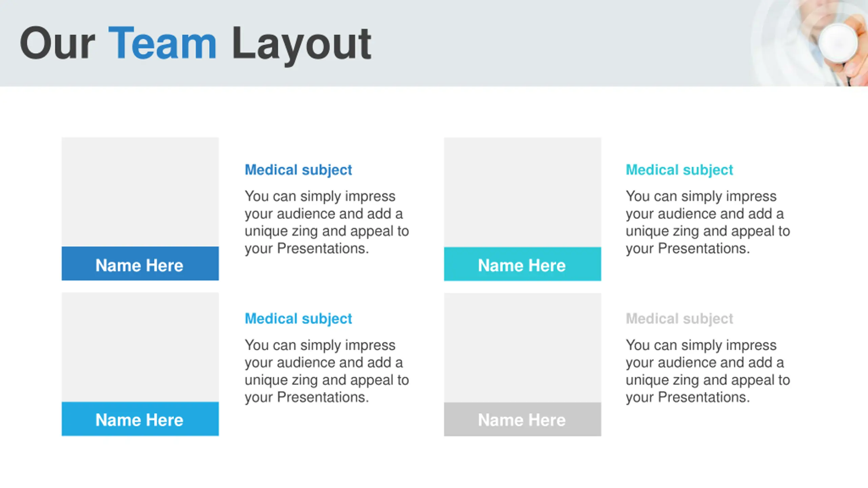Click the stethoscope image in header corner
Viewport: 868px width, 488px height.
(x=810, y=43)
